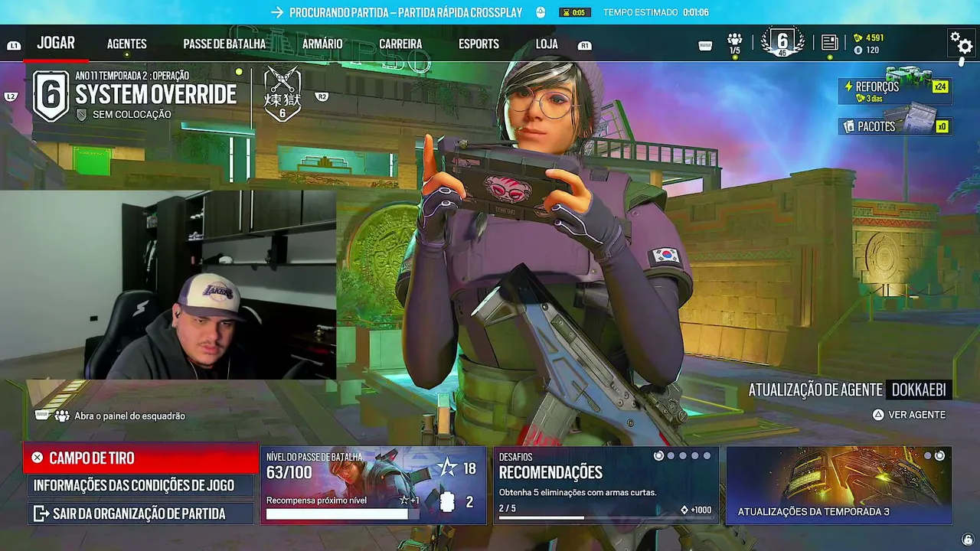Click the rank shield beside SEM COLOCAÇÃO
Viewport: 980px width, 551px height.
click(x=82, y=115)
